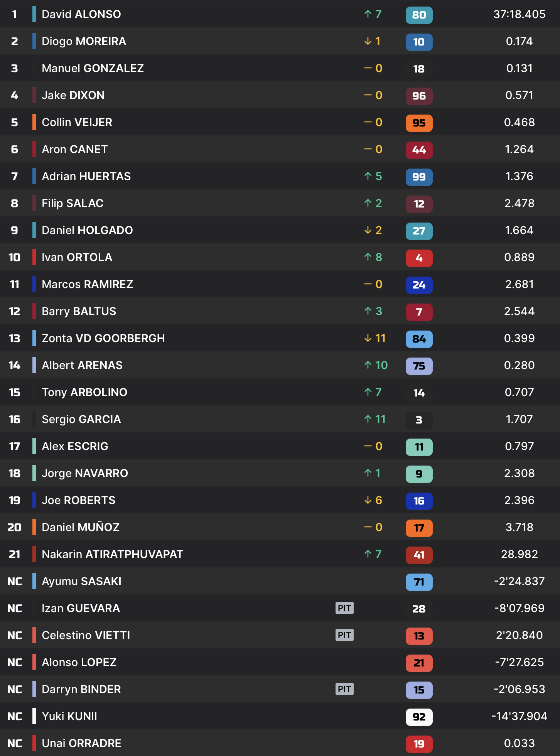Click Diogo Moreira's number 10 badge
Image resolution: width=560 pixels, height=756 pixels.
point(419,42)
